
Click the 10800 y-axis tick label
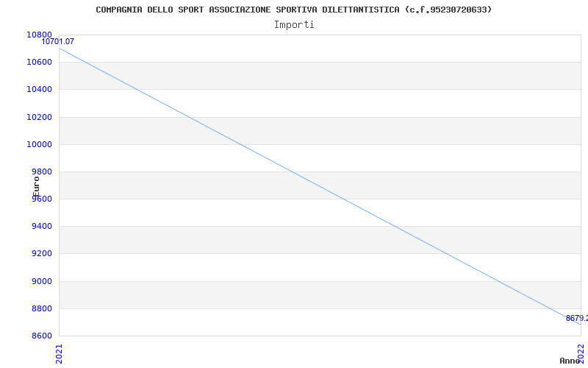40,35
